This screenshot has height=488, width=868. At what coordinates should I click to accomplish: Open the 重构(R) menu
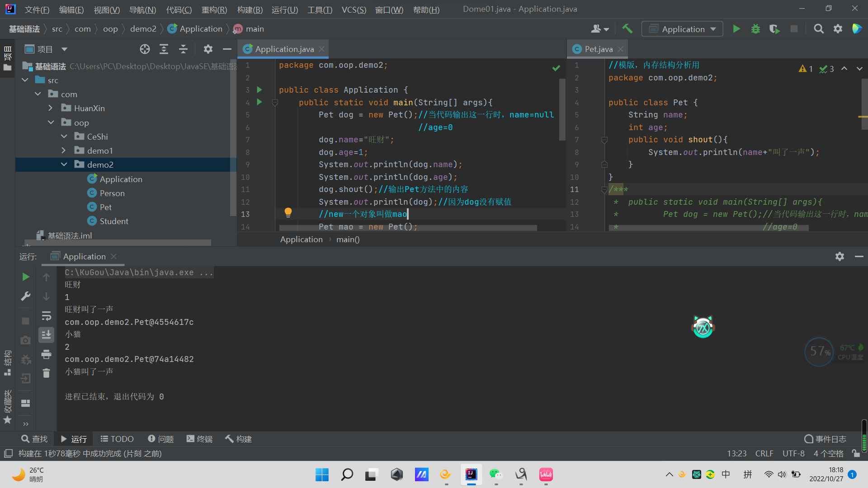tap(214, 9)
